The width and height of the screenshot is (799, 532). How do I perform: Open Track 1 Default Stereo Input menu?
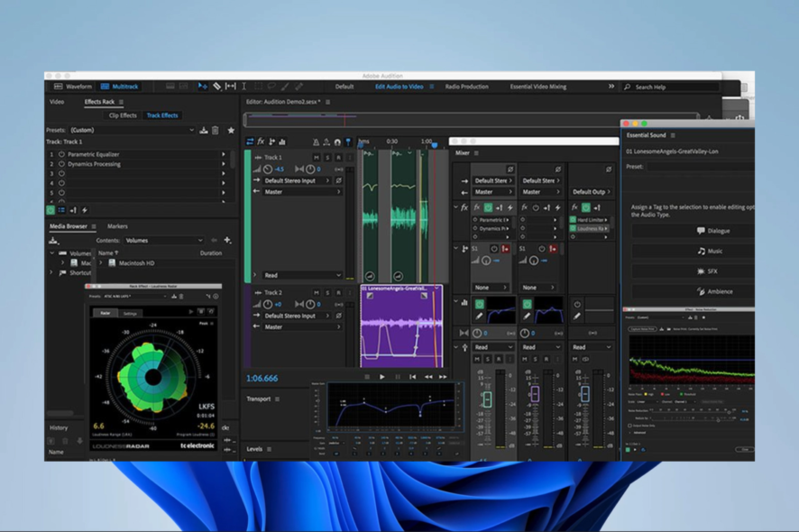click(297, 181)
